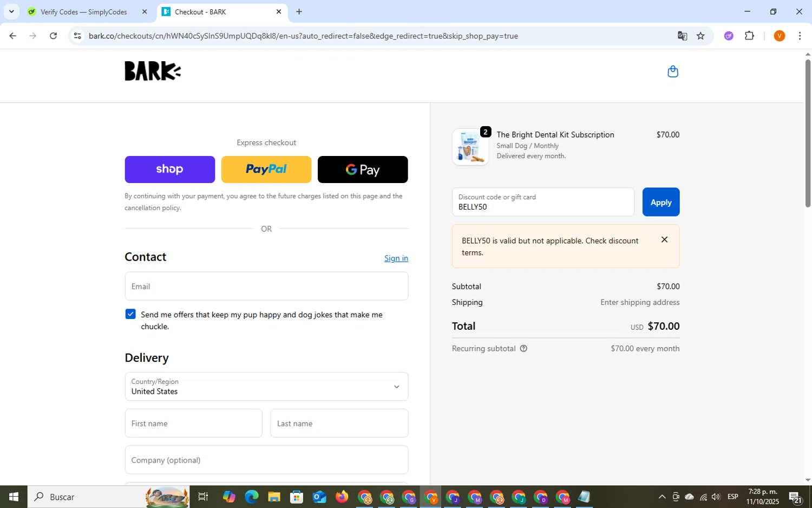View site information icon in address bar
812x508 pixels.
77,36
